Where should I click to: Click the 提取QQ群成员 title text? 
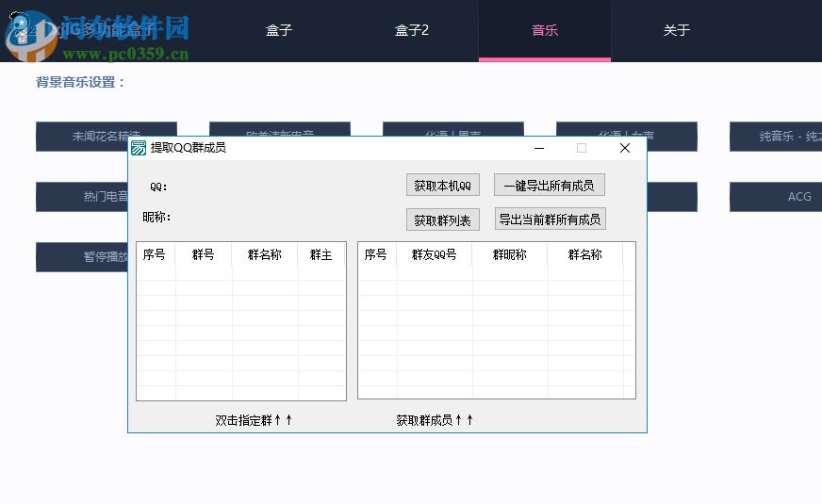pyautogui.click(x=189, y=148)
